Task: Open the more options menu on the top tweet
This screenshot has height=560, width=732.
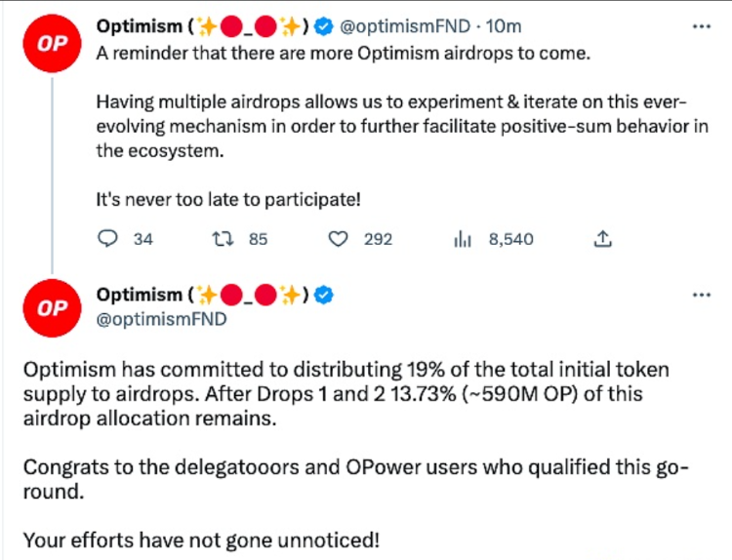Action: [701, 27]
